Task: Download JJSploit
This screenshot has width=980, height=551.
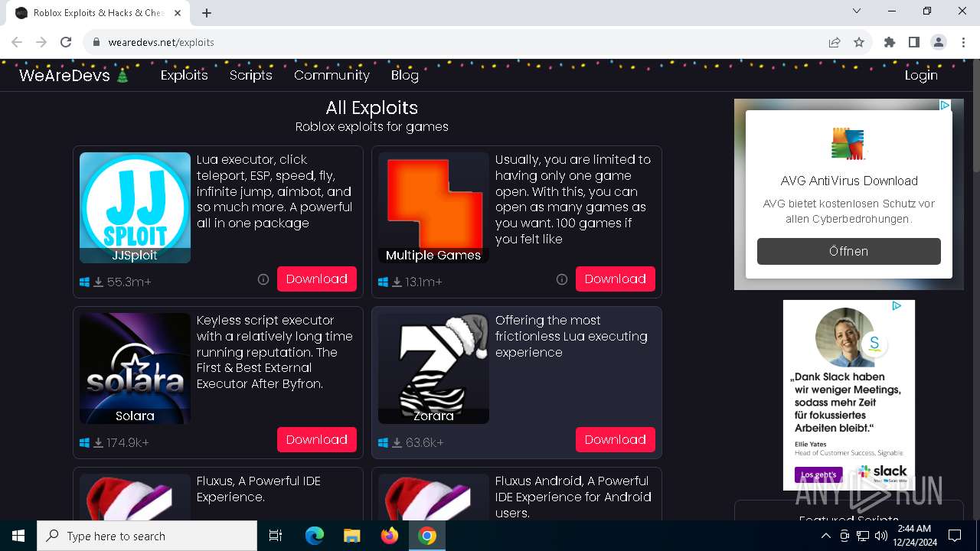Action: tap(317, 279)
